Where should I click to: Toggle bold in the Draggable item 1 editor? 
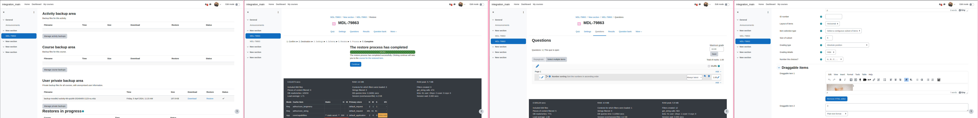840,80
